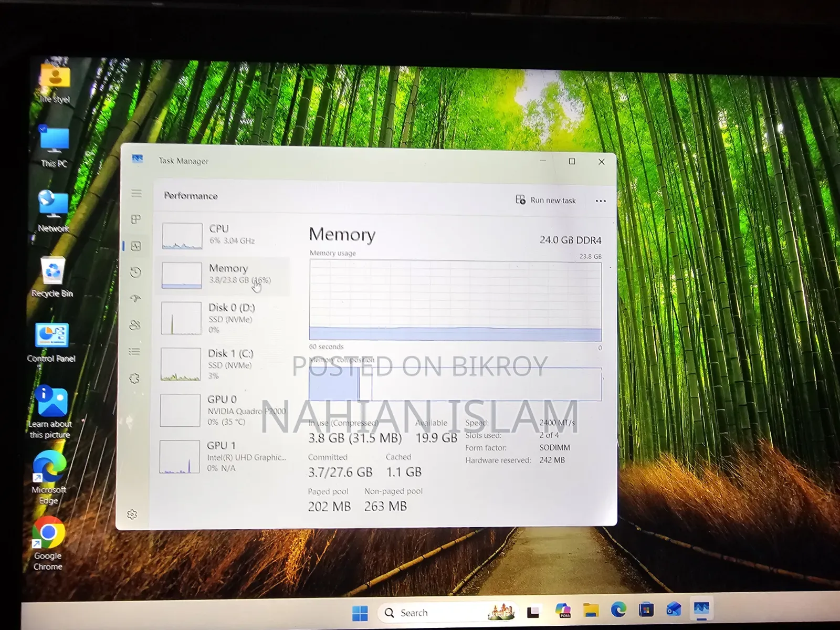The width and height of the screenshot is (840, 630).
Task: Open the Task Manager hamburger navigation menu
Action: tap(136, 193)
